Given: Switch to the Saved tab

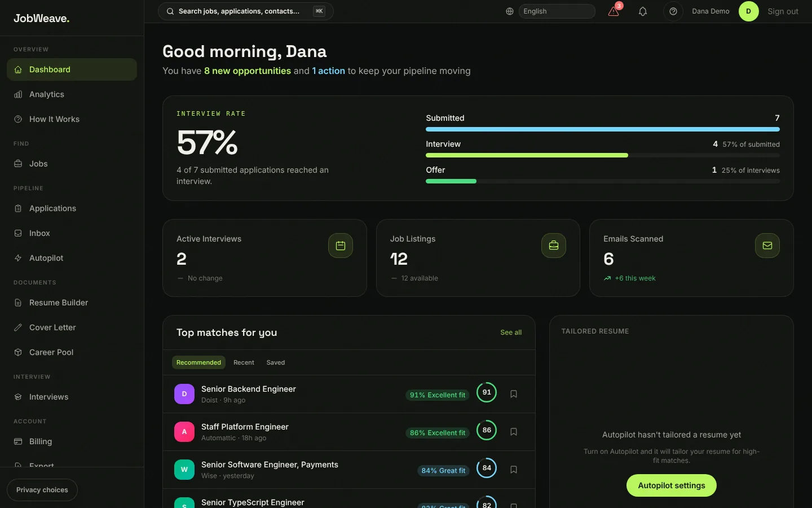Looking at the screenshot, I should click(x=276, y=362).
